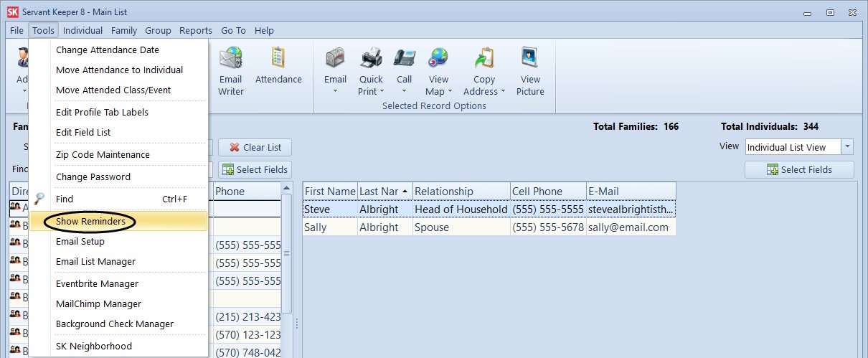Open the Reports menu

click(195, 30)
